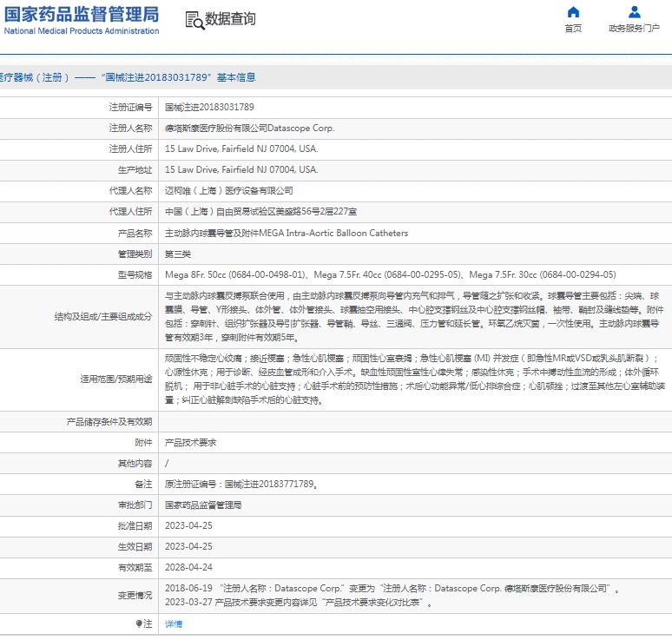Click the 注册证编号 field label
Screen dimensions: 672x640
point(131,107)
